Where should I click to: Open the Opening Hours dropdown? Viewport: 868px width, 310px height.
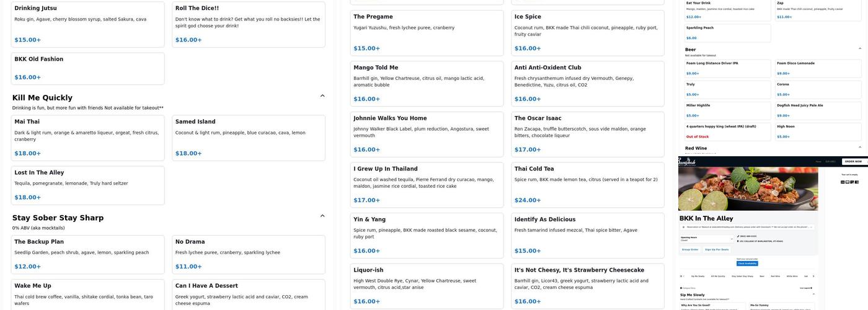coord(706,239)
